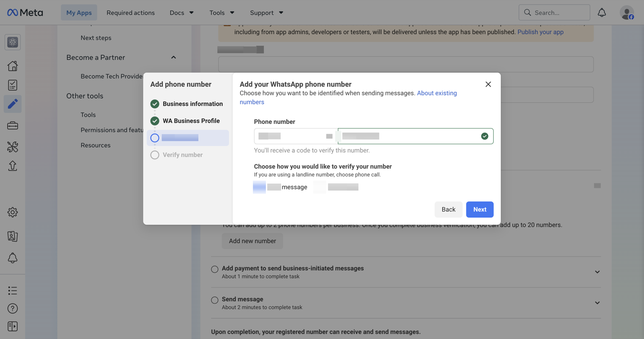Click the Add payment task circle
Viewport: 644px width, 339px height.
(x=215, y=269)
